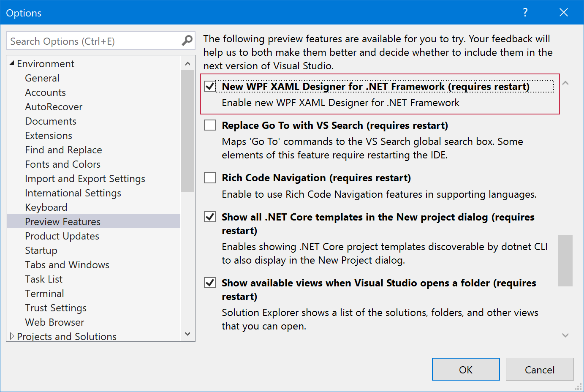
Task: Open the Keyboard settings page
Action: [46, 207]
